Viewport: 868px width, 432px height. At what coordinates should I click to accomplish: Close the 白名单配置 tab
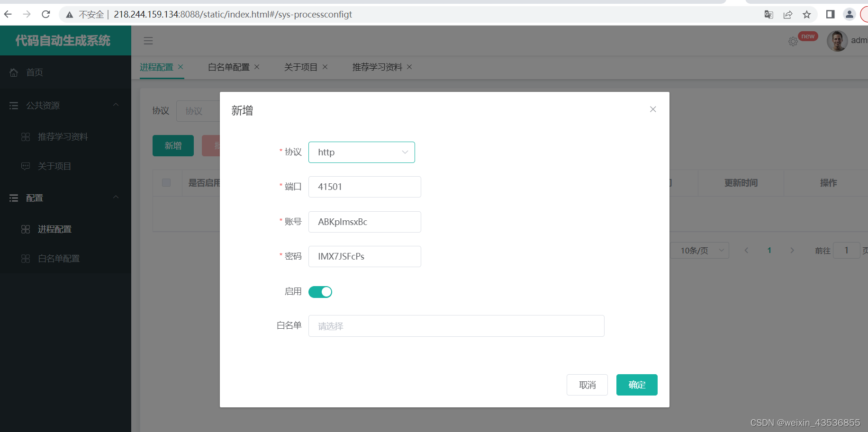click(x=257, y=67)
